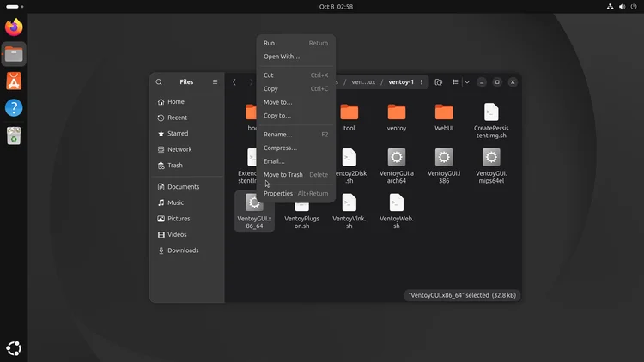Select the WebUI folder

444,118
